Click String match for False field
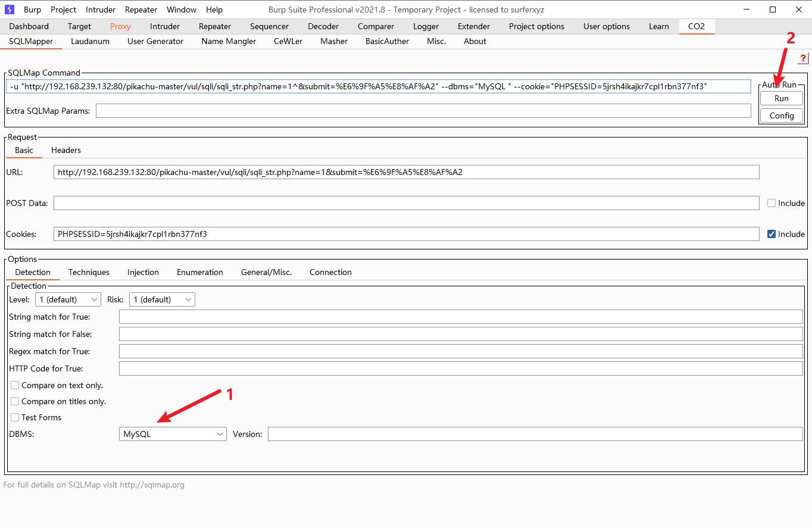Image resolution: width=812 pixels, height=528 pixels. click(461, 334)
